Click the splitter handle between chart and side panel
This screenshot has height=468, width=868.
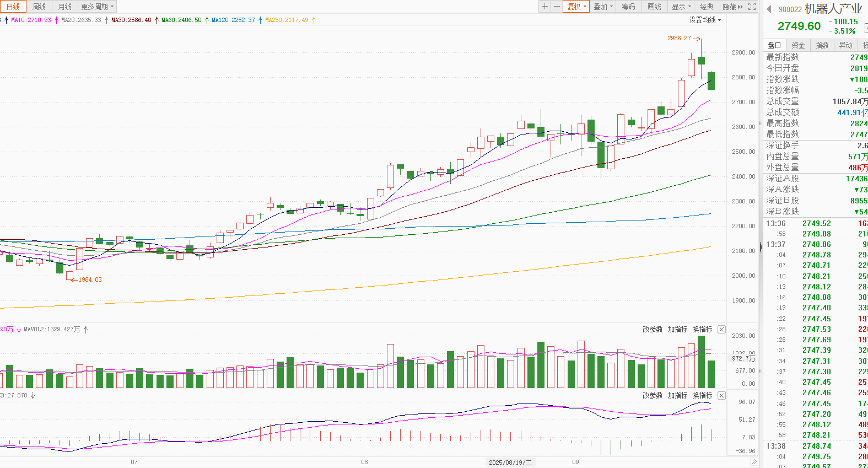pyautogui.click(x=761, y=247)
